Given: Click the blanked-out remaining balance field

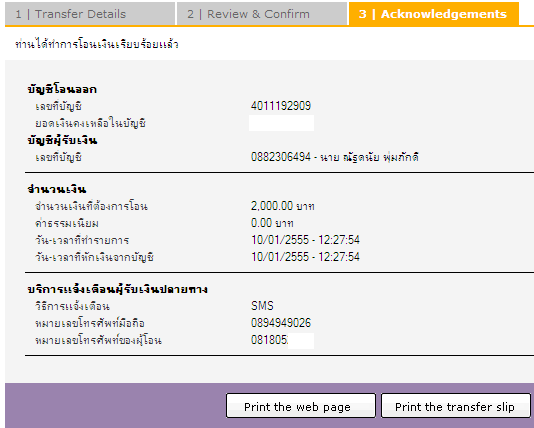Looking at the screenshot, I should pyautogui.click(x=281, y=123).
